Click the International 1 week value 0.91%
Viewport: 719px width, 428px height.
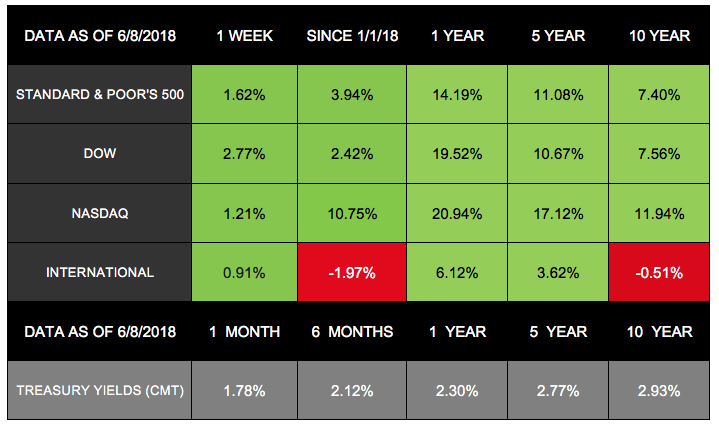coord(244,272)
